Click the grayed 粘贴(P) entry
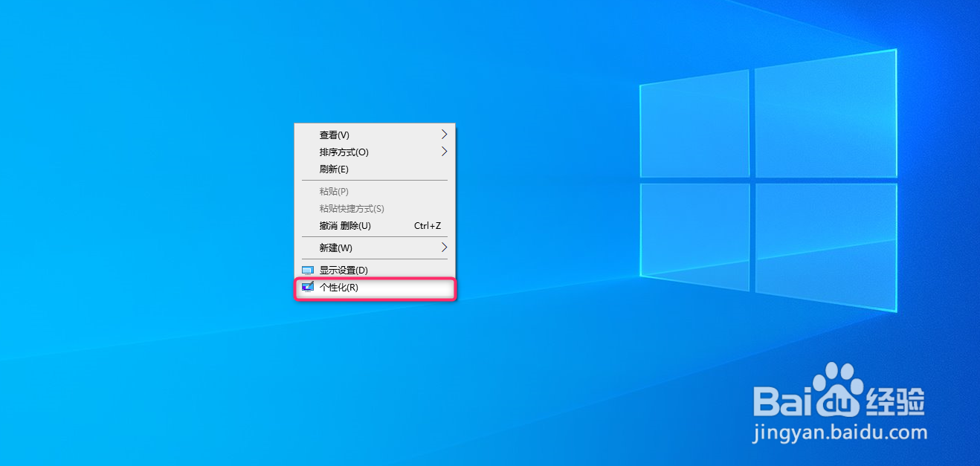 coord(375,191)
